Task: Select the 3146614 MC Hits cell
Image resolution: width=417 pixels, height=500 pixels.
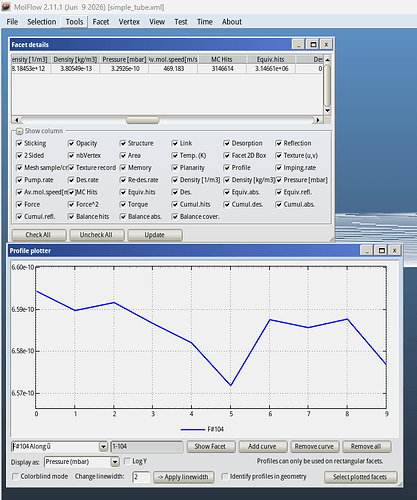Action: [x=222, y=69]
